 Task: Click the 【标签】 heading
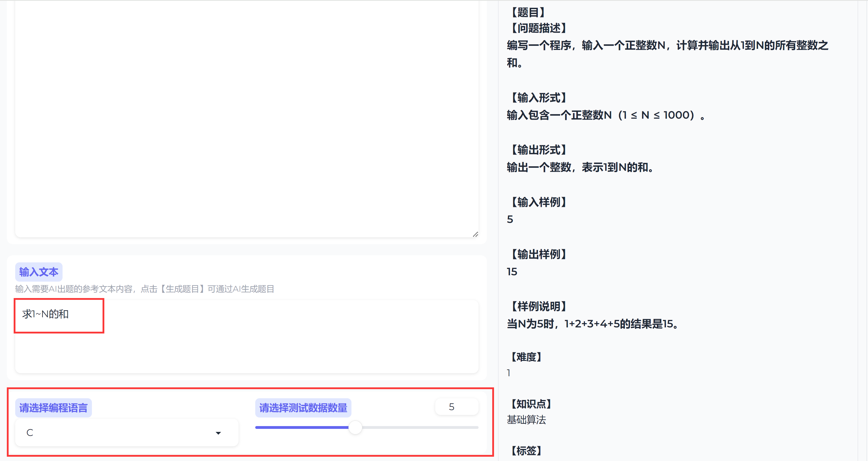pyautogui.click(x=526, y=451)
